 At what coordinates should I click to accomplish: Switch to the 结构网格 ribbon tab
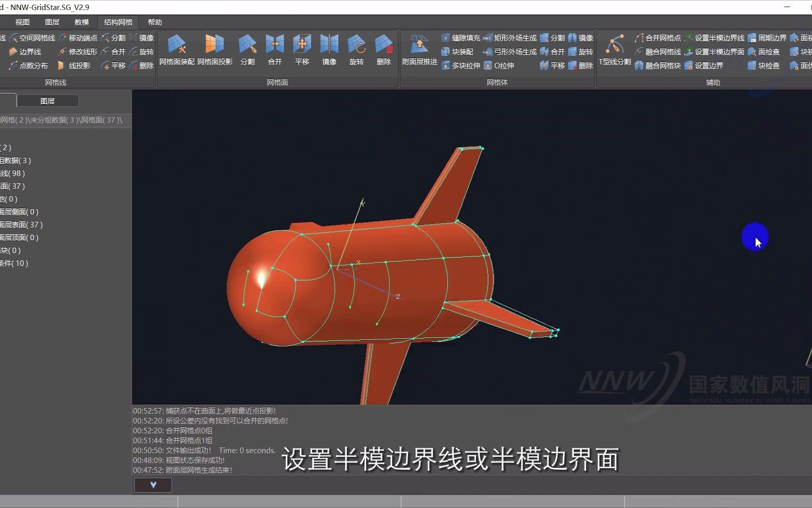[x=117, y=22]
